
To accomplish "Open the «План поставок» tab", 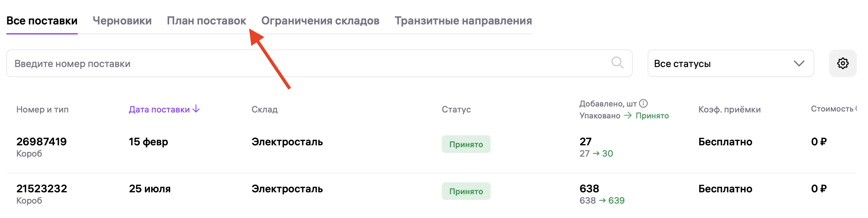I will coord(207,21).
